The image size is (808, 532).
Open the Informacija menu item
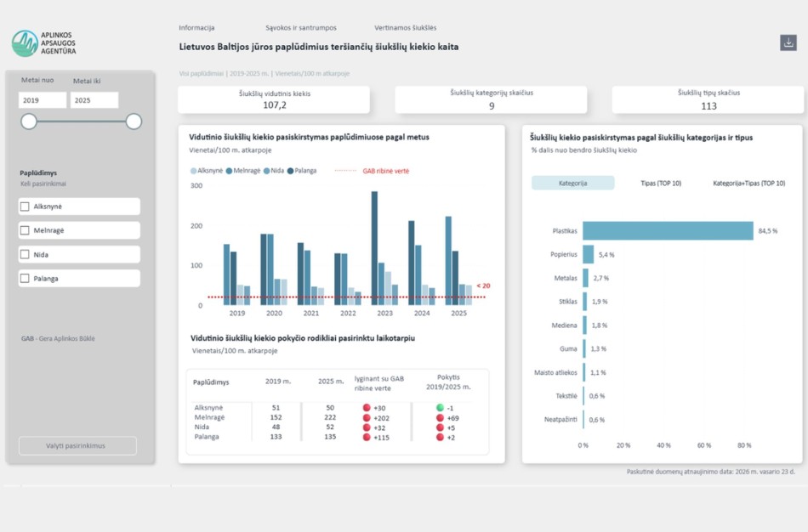(196, 28)
